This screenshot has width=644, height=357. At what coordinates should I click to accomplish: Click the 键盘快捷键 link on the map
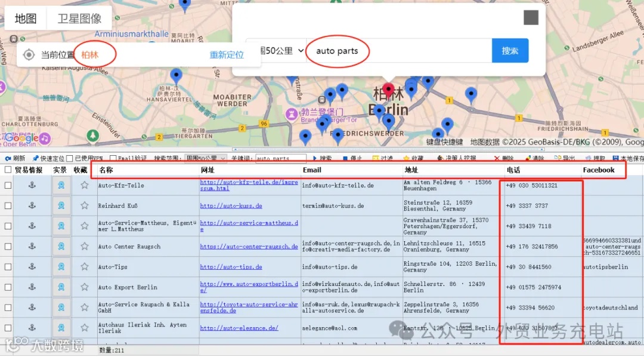point(444,142)
